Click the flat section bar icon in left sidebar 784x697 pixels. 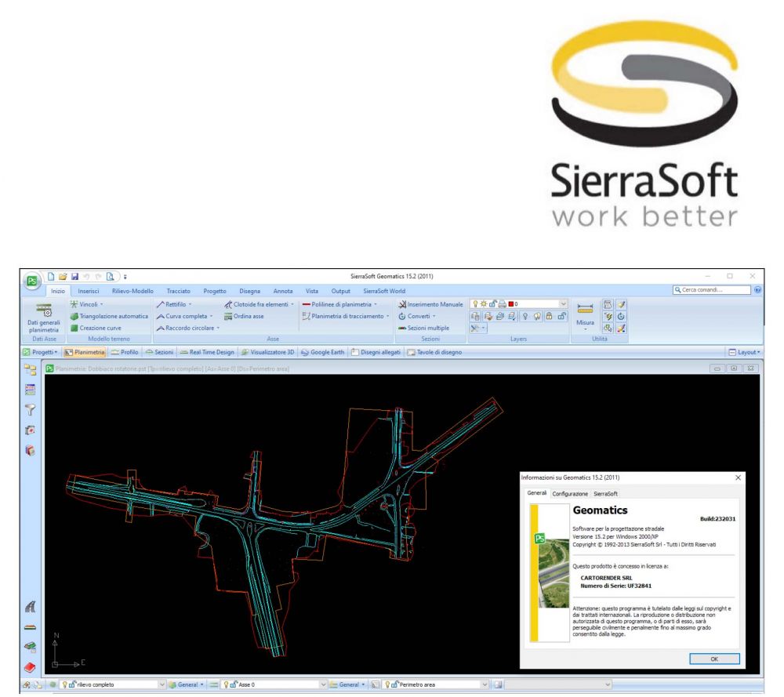coord(30,627)
